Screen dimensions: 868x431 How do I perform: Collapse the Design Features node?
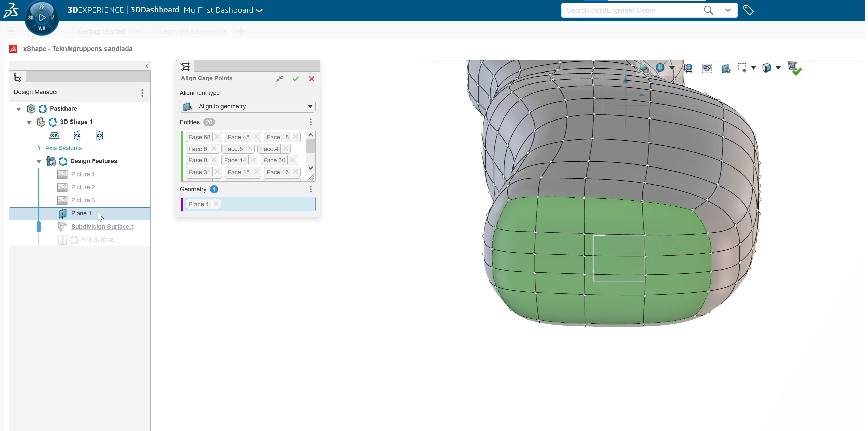coord(39,161)
